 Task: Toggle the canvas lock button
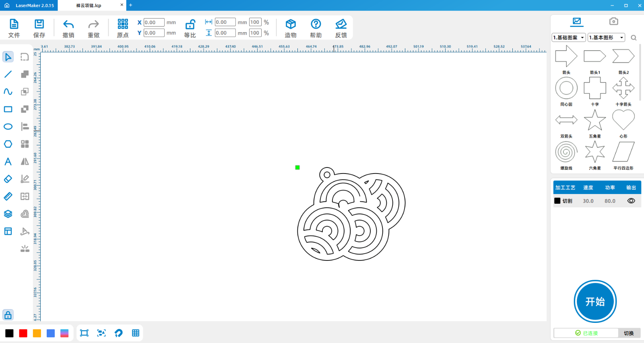pos(8,315)
